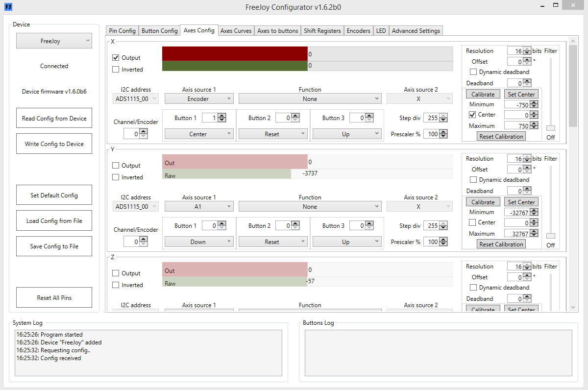Increment X axis Button 1 number
588x390 pixels.
tap(222, 116)
